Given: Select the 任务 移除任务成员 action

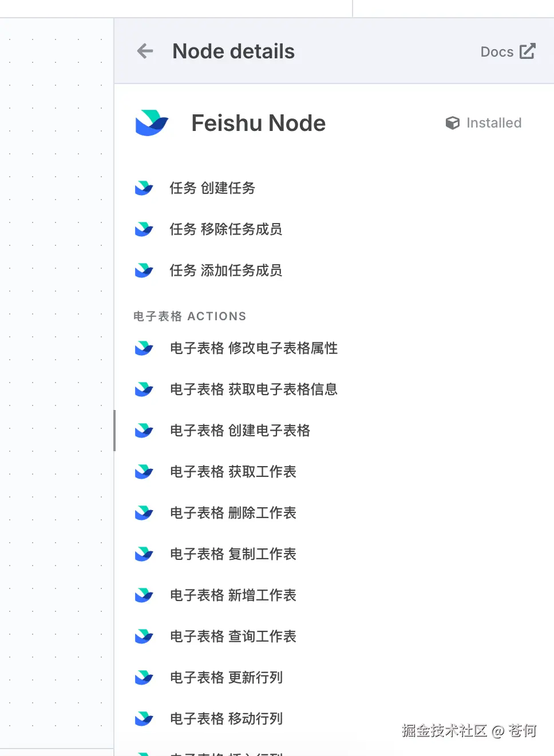Looking at the screenshot, I should (x=226, y=229).
